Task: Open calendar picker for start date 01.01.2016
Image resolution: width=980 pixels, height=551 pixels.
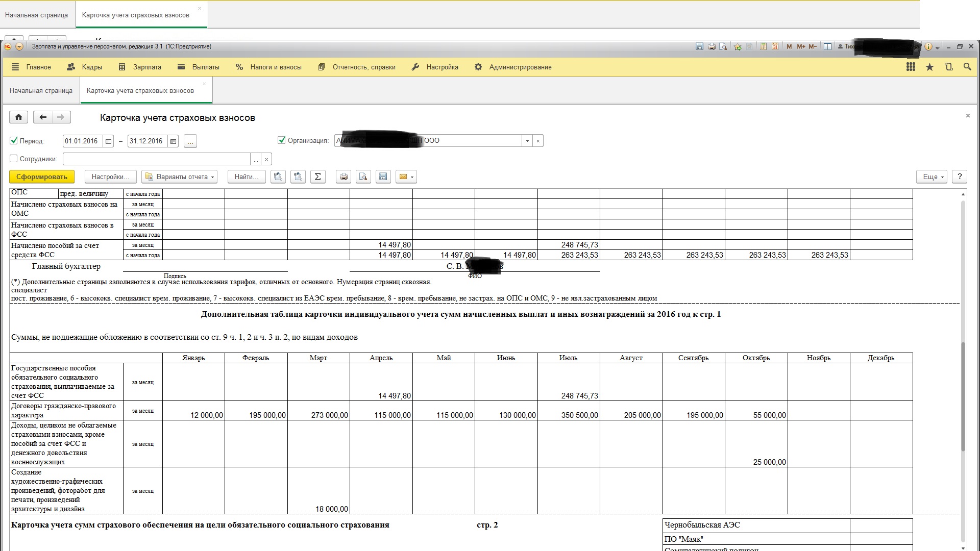Action: click(108, 141)
